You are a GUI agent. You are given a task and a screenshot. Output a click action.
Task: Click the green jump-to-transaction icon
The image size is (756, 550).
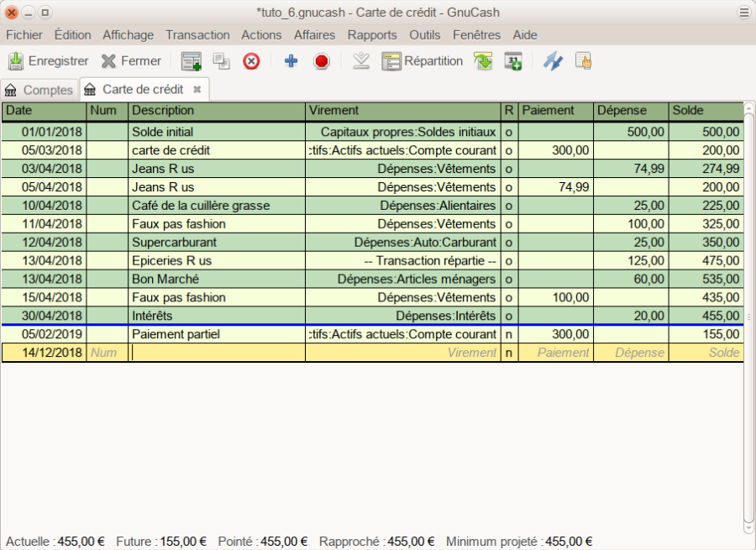click(483, 61)
